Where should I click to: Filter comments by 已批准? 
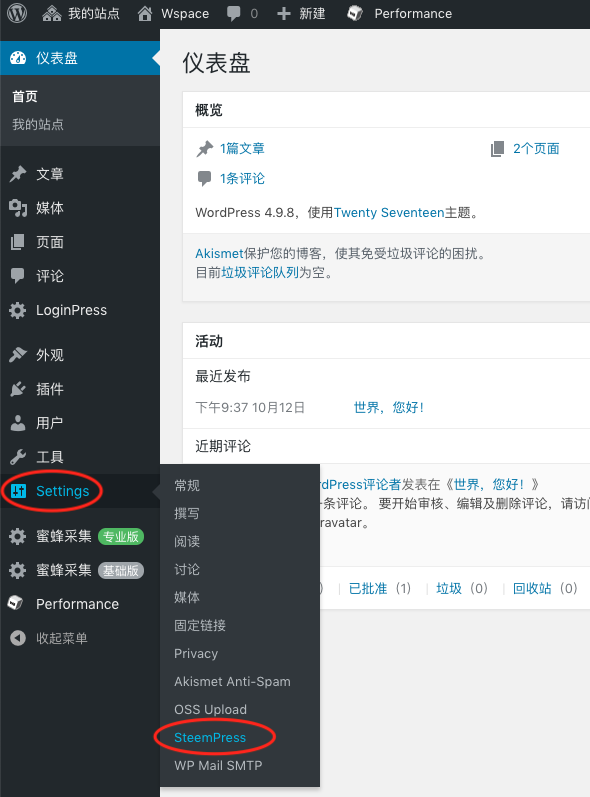pyautogui.click(x=368, y=589)
